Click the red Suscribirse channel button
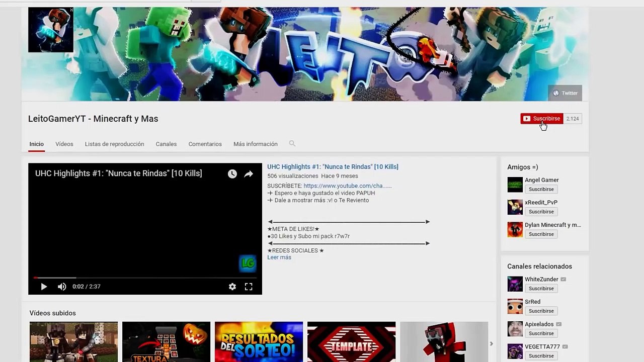This screenshot has height=362, width=644. (542, 119)
